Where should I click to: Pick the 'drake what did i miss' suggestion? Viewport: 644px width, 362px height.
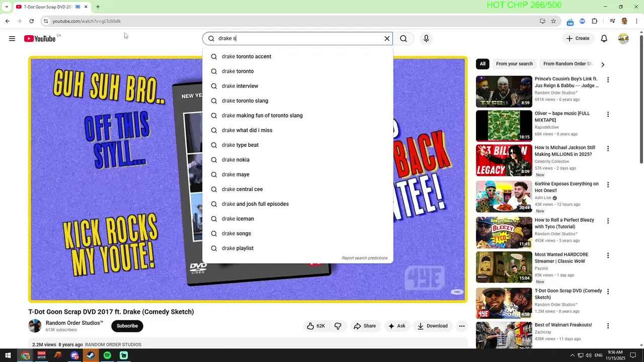click(x=298, y=130)
